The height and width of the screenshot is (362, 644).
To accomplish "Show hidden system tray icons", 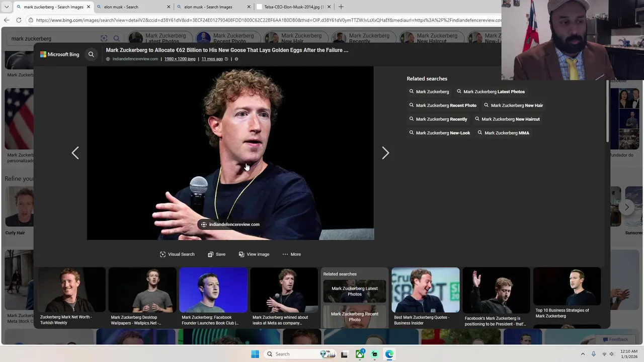I will click(583, 354).
